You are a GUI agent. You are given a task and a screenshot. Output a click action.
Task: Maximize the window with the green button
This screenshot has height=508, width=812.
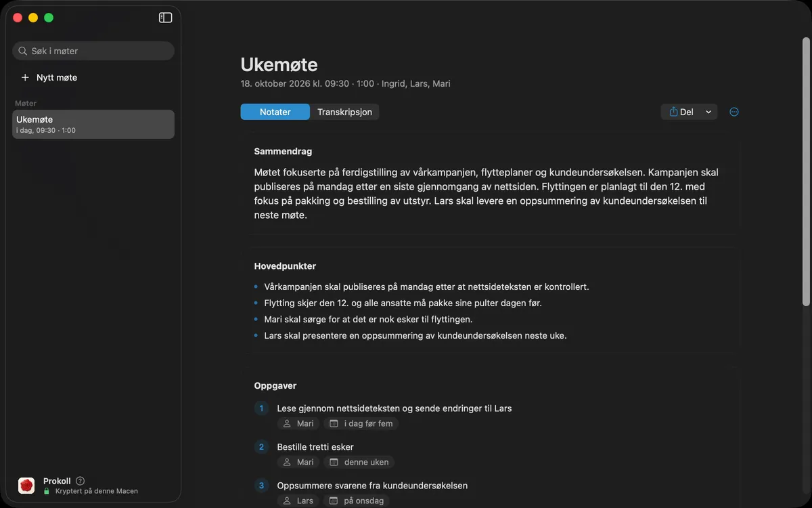49,18
